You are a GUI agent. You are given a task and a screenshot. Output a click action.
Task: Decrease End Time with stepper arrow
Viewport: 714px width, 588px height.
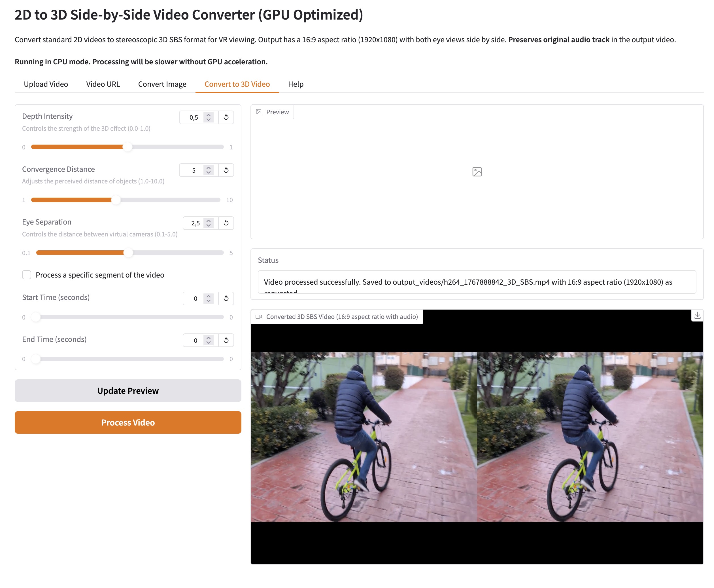tap(209, 343)
